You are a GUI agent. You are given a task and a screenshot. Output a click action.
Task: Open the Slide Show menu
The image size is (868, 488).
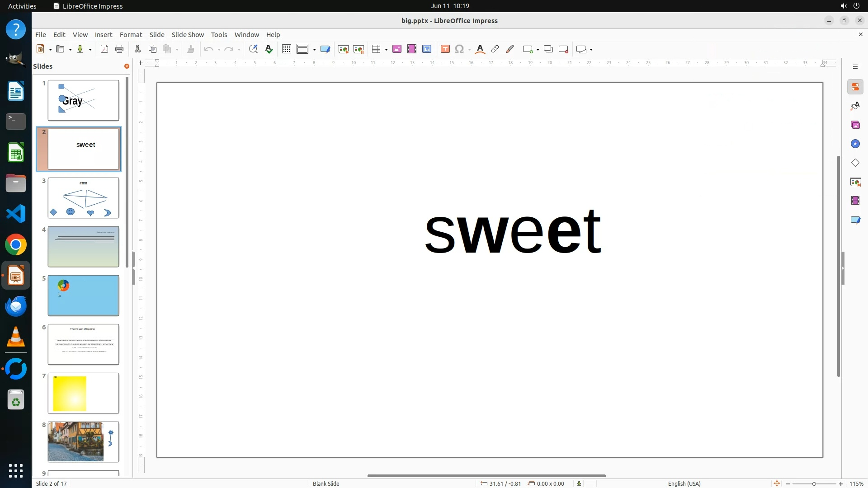[x=188, y=35]
